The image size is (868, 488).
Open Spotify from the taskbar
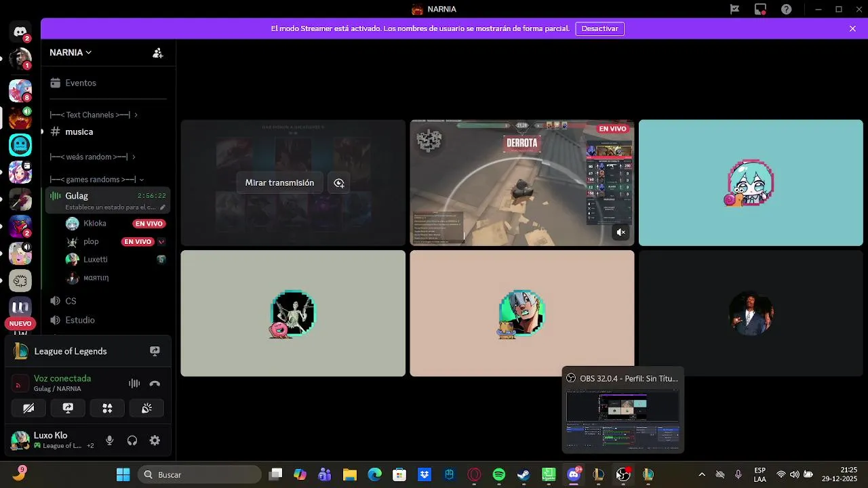click(499, 474)
